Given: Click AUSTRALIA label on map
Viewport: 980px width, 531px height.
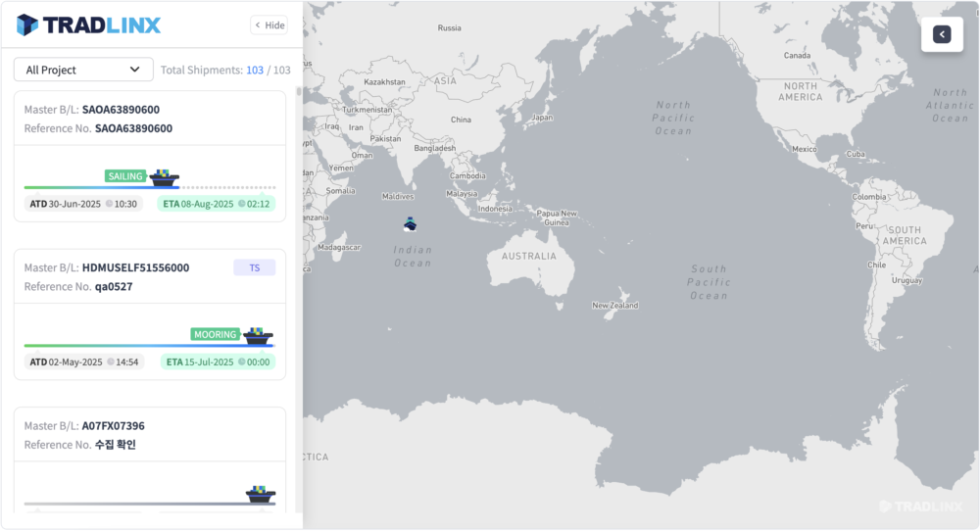Looking at the screenshot, I should coord(529,256).
